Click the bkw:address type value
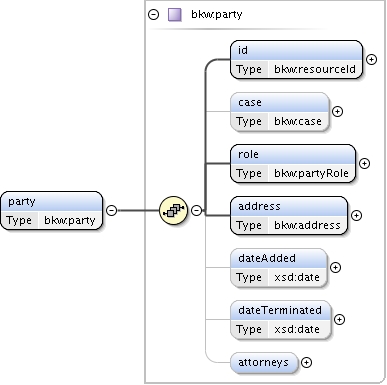This screenshot has width=387, height=385. coord(307,225)
